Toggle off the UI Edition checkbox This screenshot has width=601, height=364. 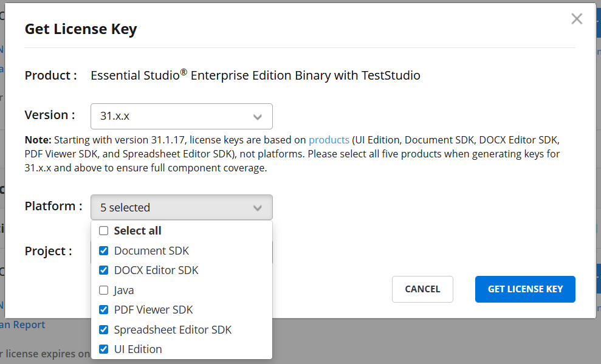tap(103, 349)
